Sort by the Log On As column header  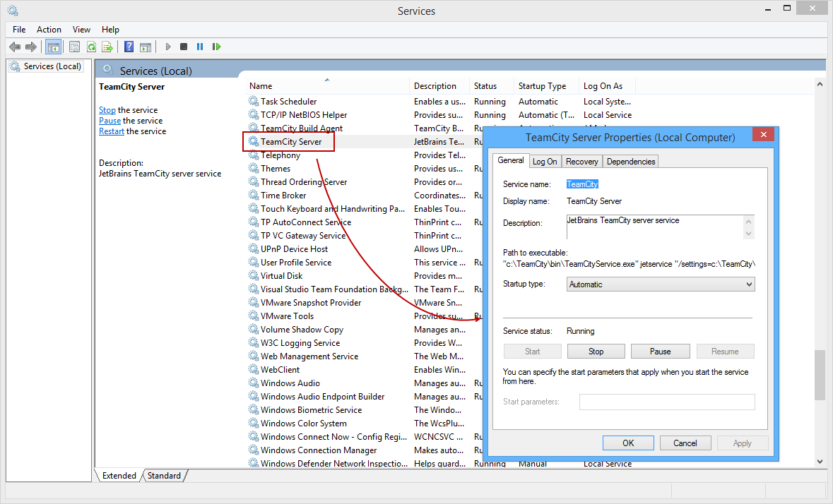(607, 86)
